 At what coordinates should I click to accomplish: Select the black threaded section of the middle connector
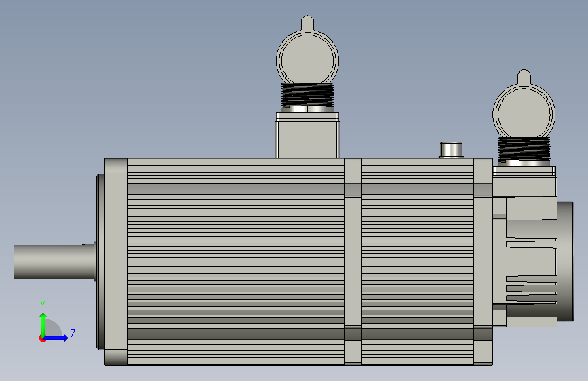coord(307,95)
